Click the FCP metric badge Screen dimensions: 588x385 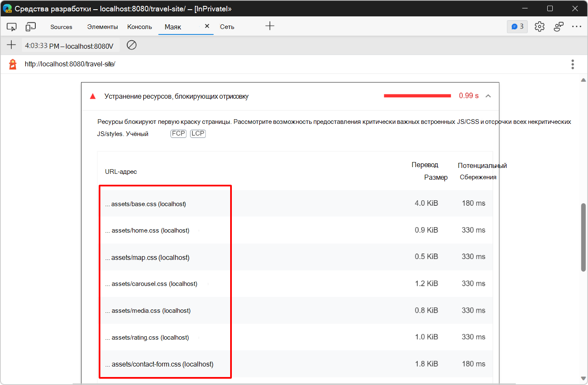(x=178, y=134)
